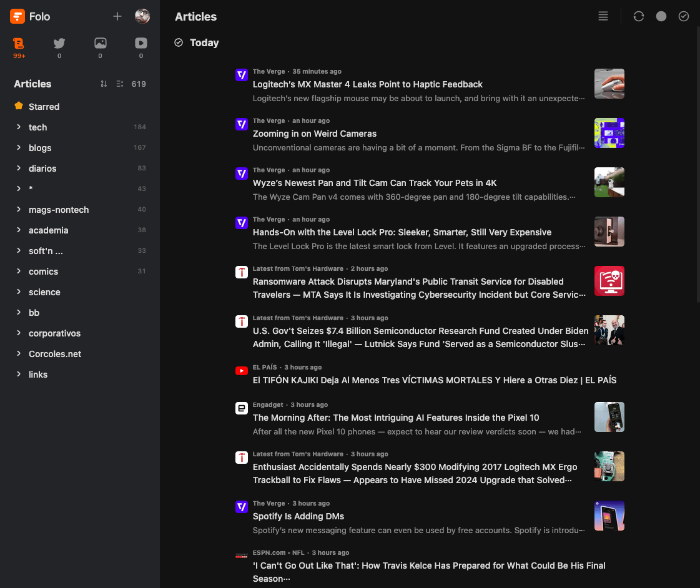Click the refresh icon in top toolbar
This screenshot has width=700, height=588.
638,16
